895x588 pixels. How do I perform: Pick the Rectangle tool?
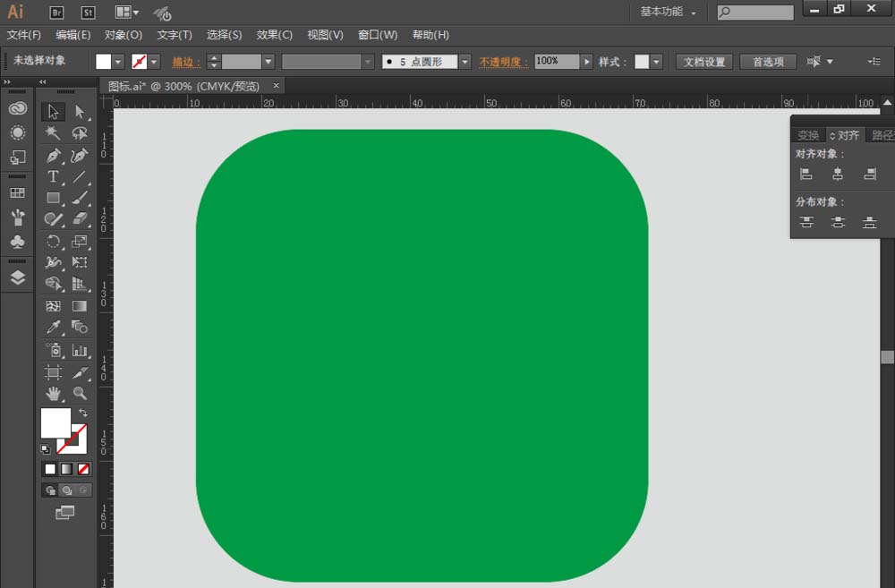54,198
